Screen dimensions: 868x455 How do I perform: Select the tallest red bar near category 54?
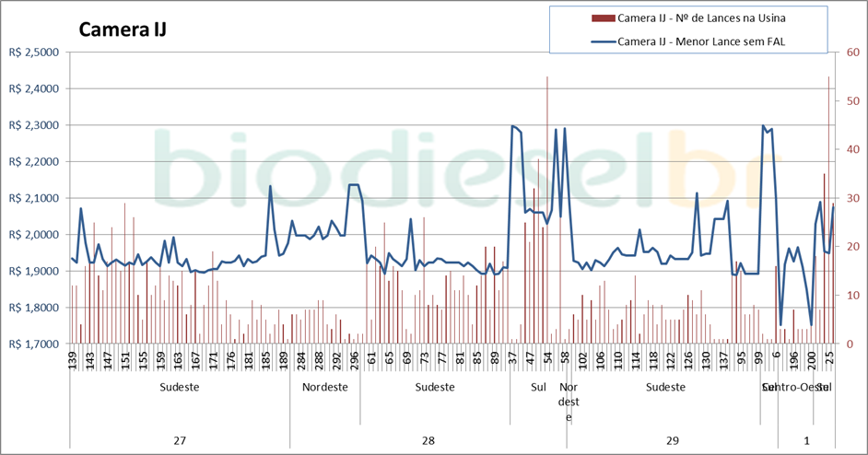pyautogui.click(x=547, y=210)
